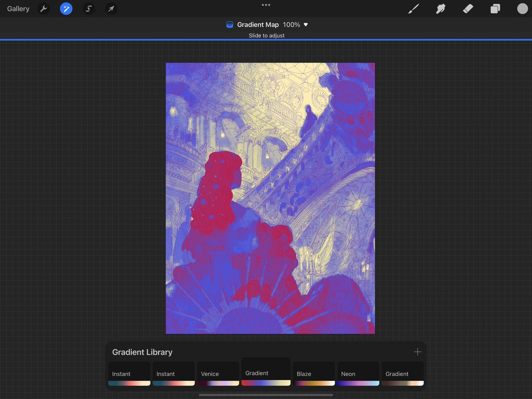Add a new gradient with the plus button
The height and width of the screenshot is (399, 532).
pos(417,352)
